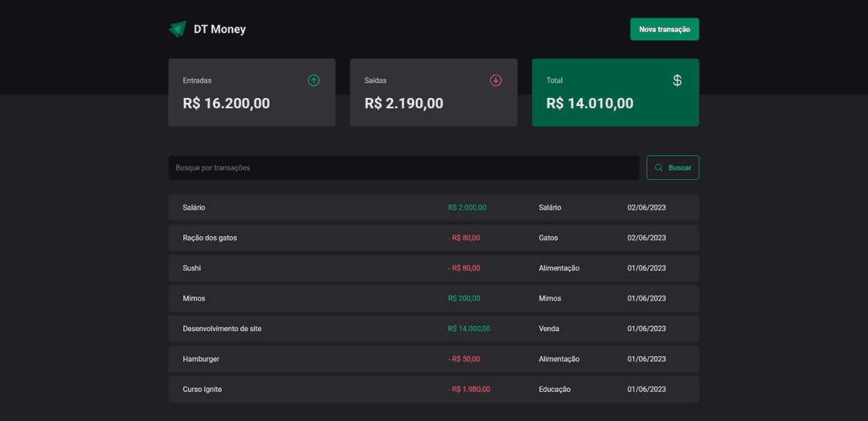This screenshot has height=421, width=868.
Task: Click the R$ 200,00 Mimos amount
Action: [x=464, y=299]
